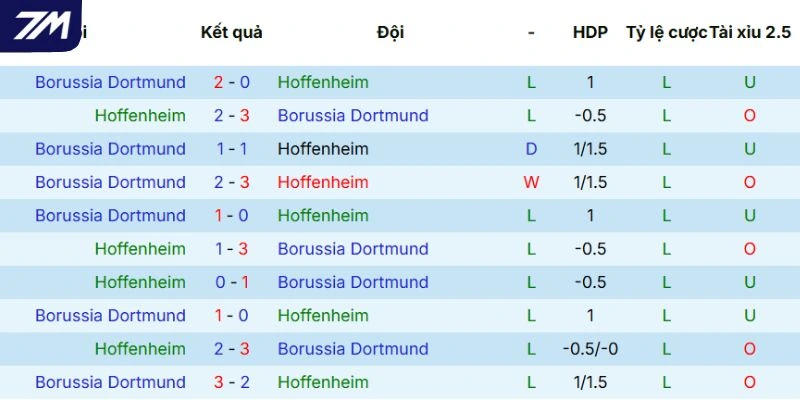The width and height of the screenshot is (800, 400).
Task: Click the Đội column header
Action: tap(391, 32)
